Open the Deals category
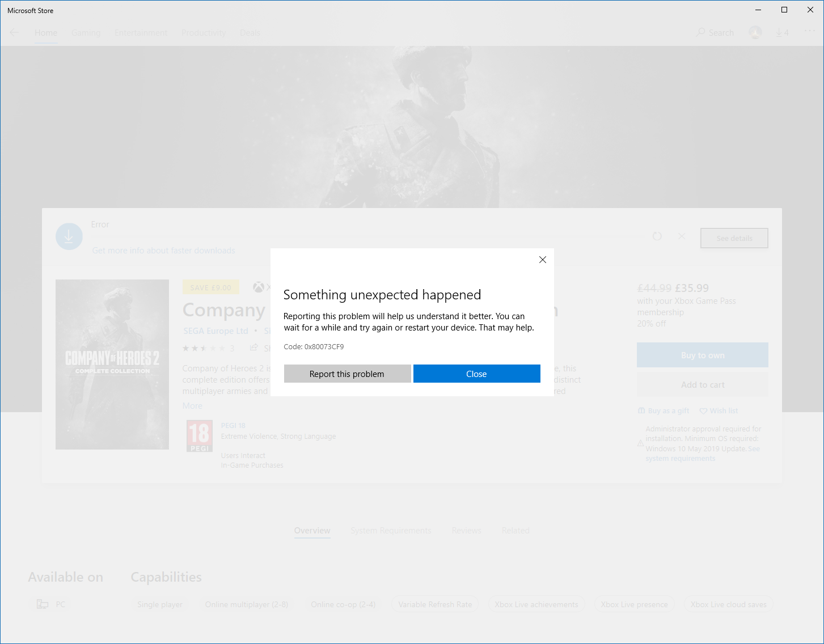This screenshot has width=824, height=644. (x=250, y=32)
